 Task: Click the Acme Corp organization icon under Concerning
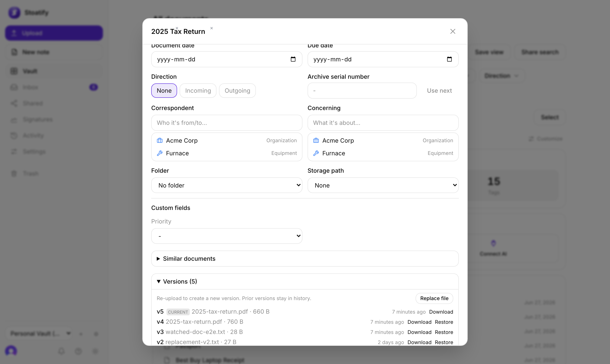click(316, 141)
